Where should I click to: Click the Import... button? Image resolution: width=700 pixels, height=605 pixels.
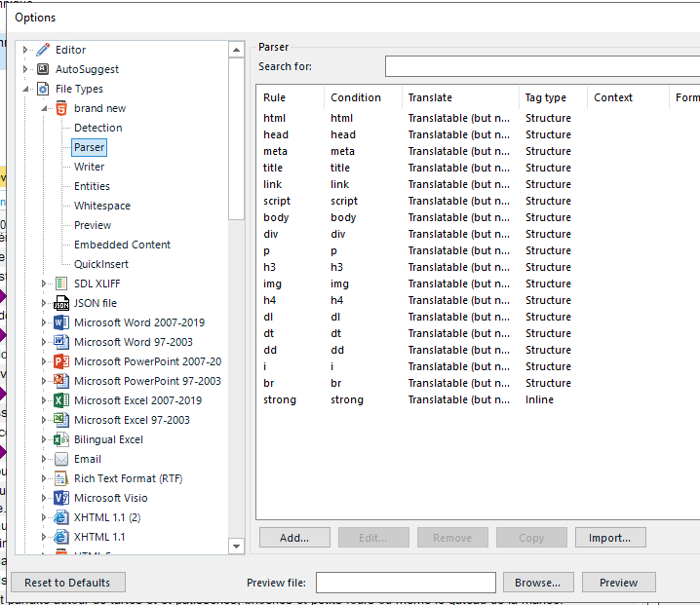pyautogui.click(x=610, y=538)
